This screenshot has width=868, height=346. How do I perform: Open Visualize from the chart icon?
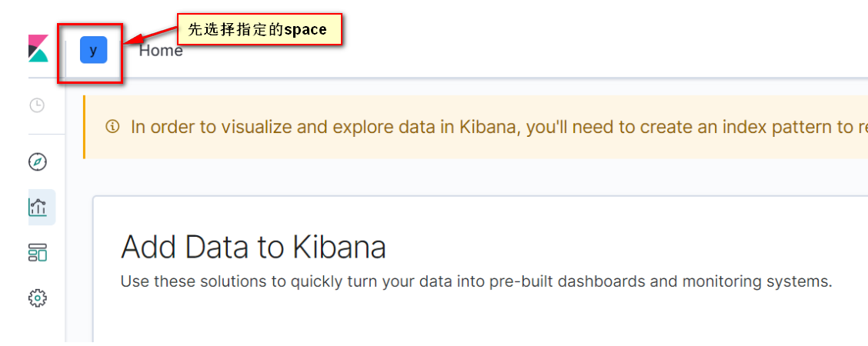click(x=38, y=208)
